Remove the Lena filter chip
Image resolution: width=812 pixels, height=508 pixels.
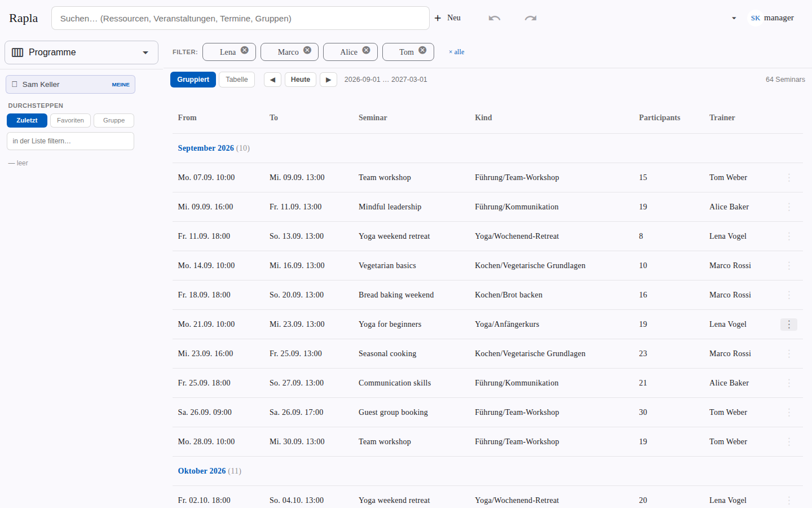point(245,50)
